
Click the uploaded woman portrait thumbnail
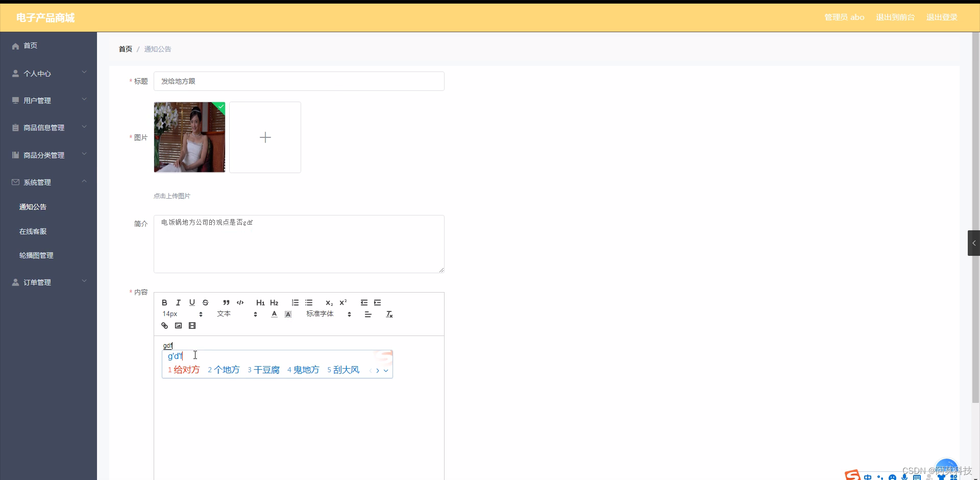click(x=189, y=137)
